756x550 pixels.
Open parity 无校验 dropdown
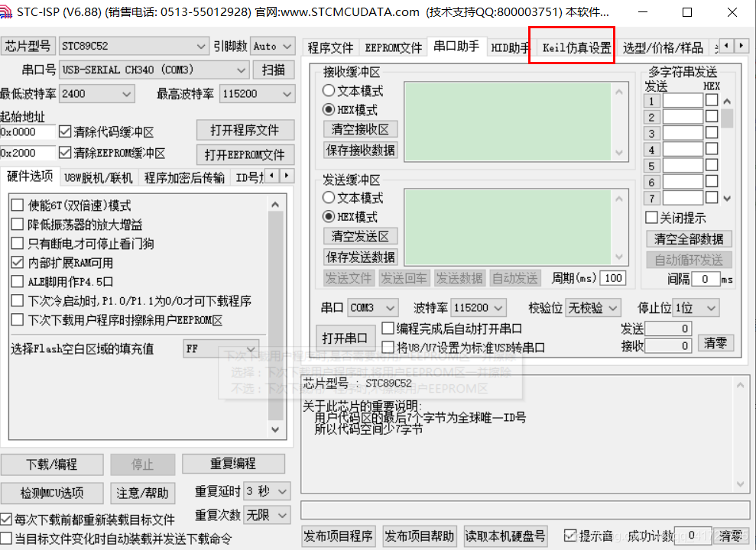[592, 307]
